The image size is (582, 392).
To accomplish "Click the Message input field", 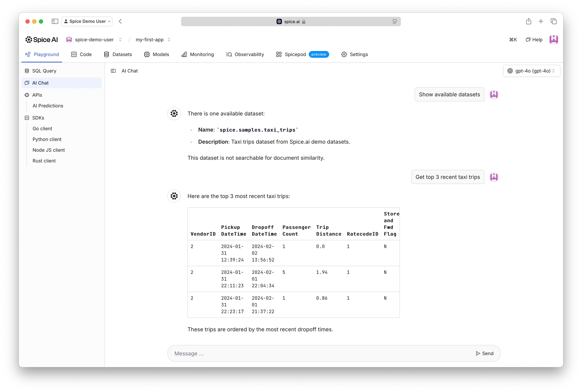I will click(321, 353).
